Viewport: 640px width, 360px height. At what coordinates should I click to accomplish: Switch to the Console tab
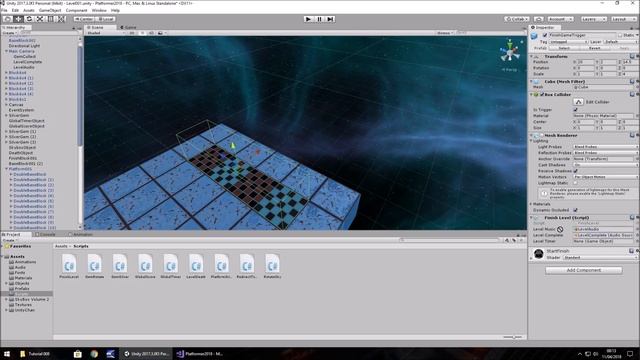coord(45,235)
